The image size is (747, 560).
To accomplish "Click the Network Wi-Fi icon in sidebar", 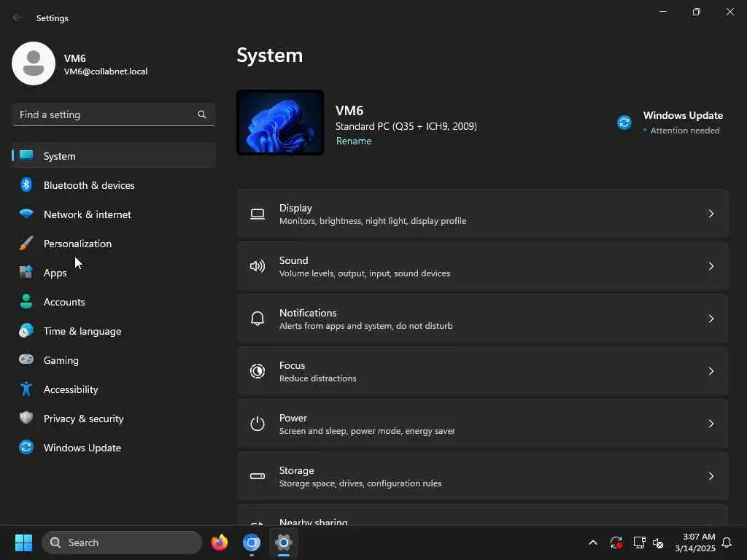I will tap(26, 214).
